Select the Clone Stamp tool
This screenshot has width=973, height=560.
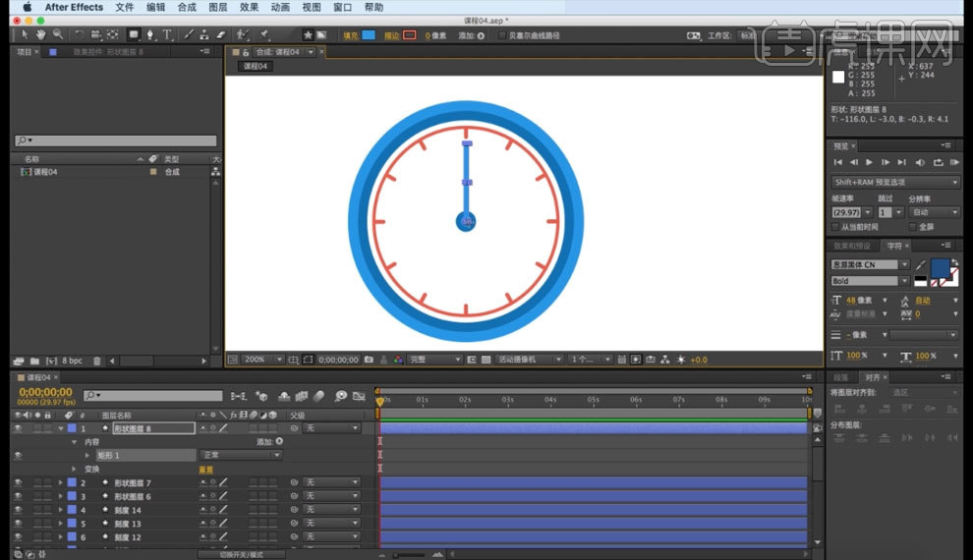pyautogui.click(x=204, y=34)
